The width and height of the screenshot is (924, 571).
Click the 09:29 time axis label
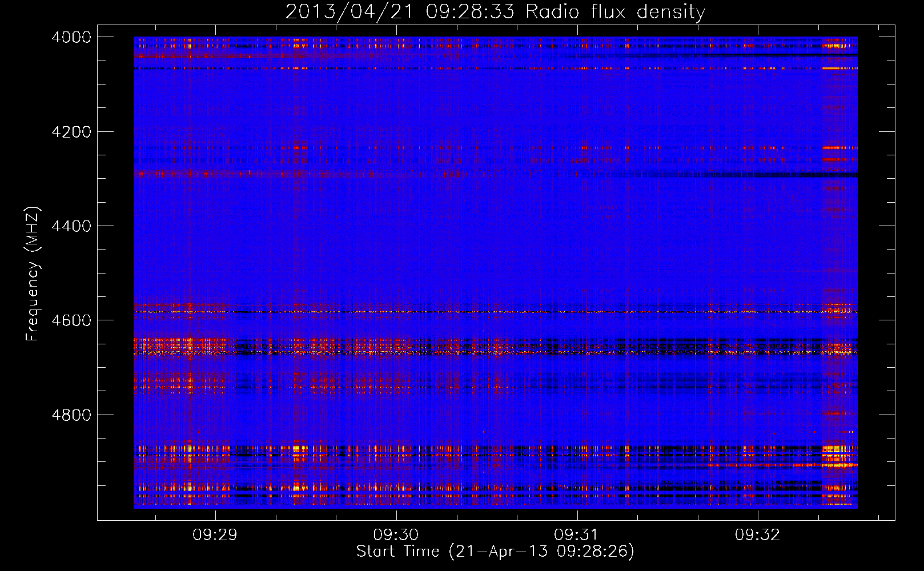[215, 535]
